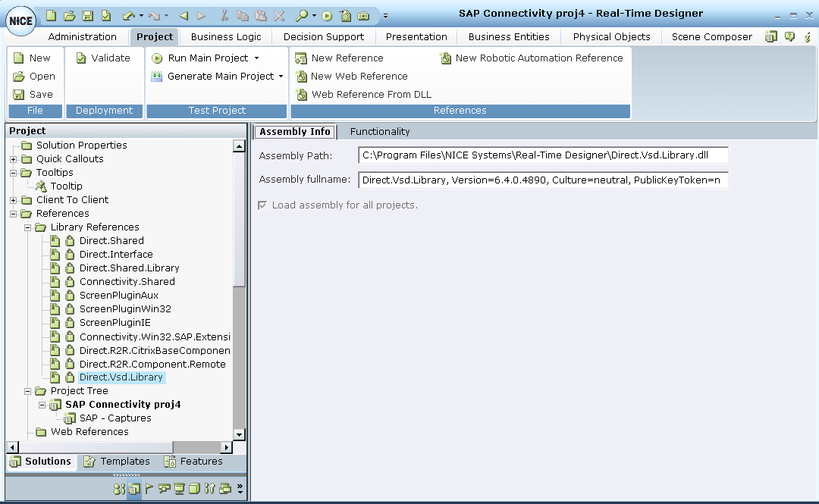Image resolution: width=819 pixels, height=504 pixels.
Task: Click Open in the File group
Action: (34, 77)
